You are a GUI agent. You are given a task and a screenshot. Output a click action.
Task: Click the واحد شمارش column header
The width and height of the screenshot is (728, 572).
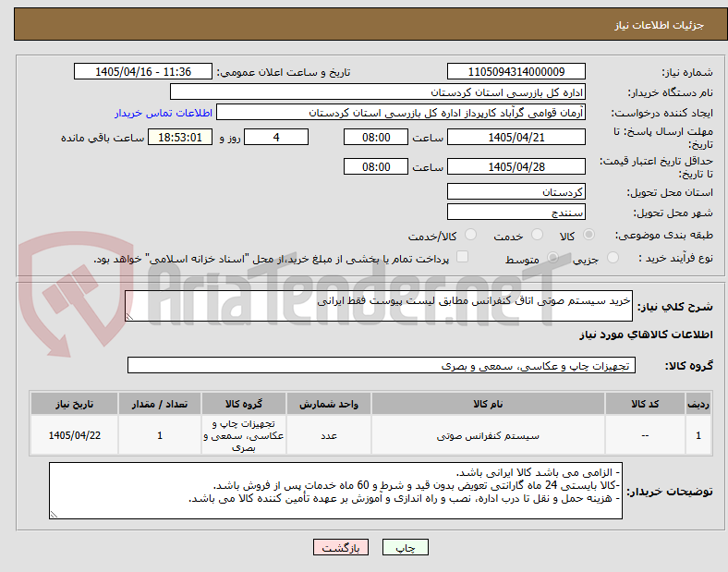329,404
